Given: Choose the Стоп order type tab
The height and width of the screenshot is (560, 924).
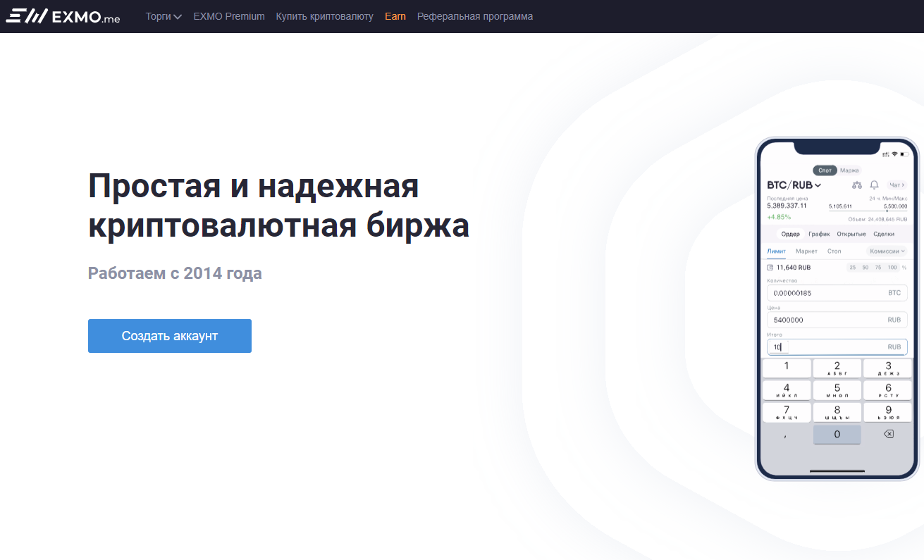Looking at the screenshot, I should (x=834, y=251).
